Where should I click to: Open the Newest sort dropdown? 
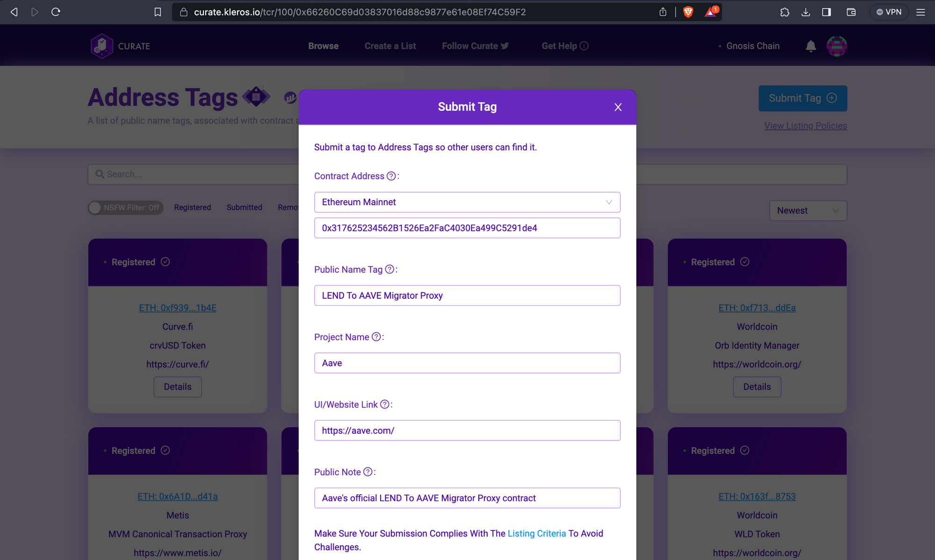807,210
